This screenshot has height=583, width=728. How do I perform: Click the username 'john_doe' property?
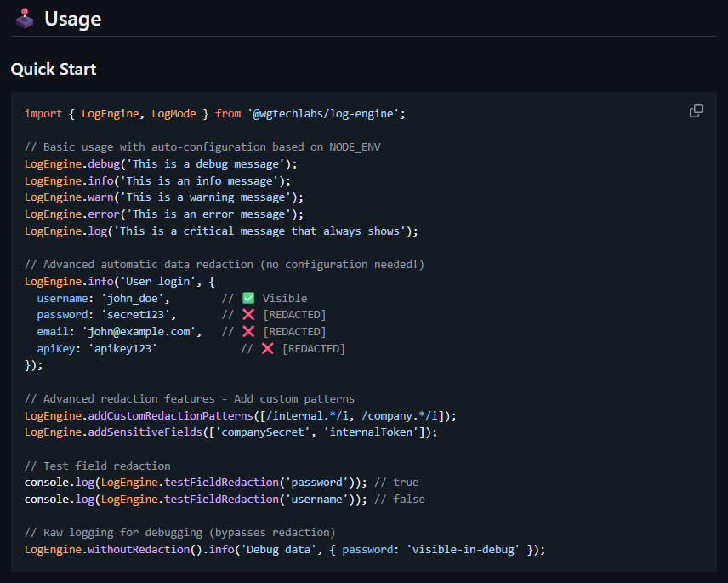(104, 298)
